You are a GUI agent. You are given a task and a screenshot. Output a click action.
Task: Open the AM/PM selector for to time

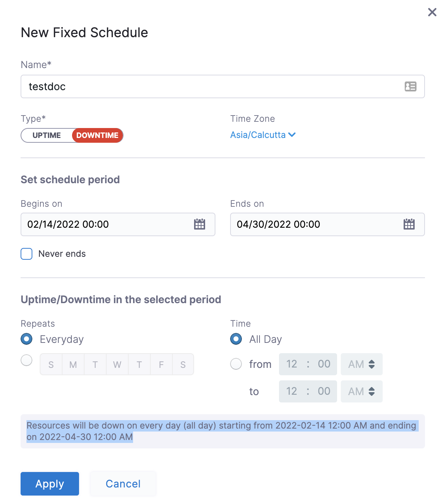click(x=361, y=391)
